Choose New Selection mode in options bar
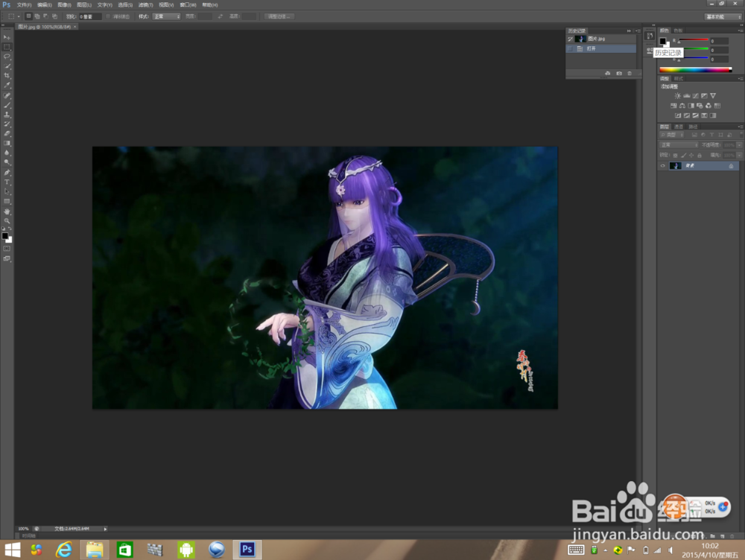 point(28,16)
